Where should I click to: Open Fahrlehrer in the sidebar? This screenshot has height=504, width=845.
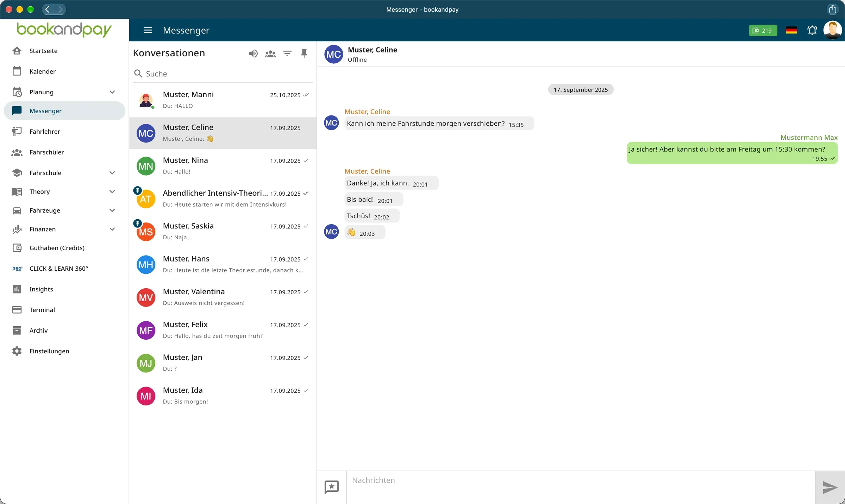64,131
